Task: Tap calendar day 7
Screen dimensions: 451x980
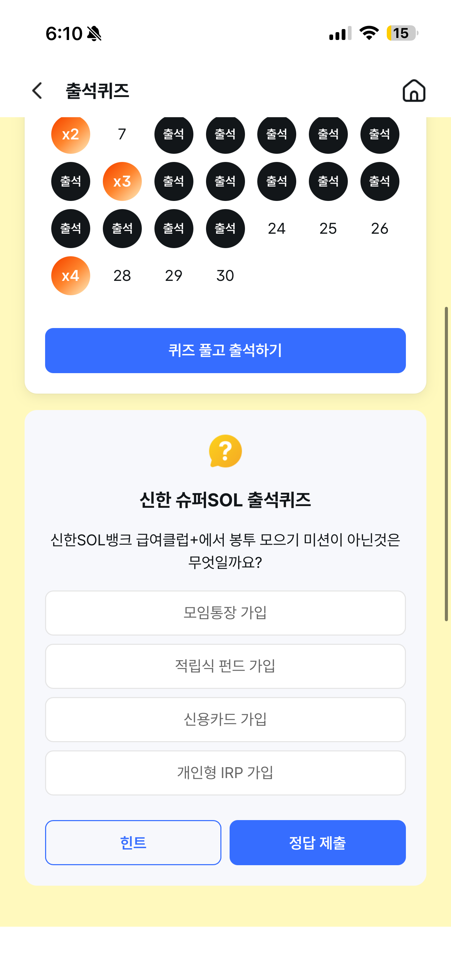Action: tap(122, 134)
